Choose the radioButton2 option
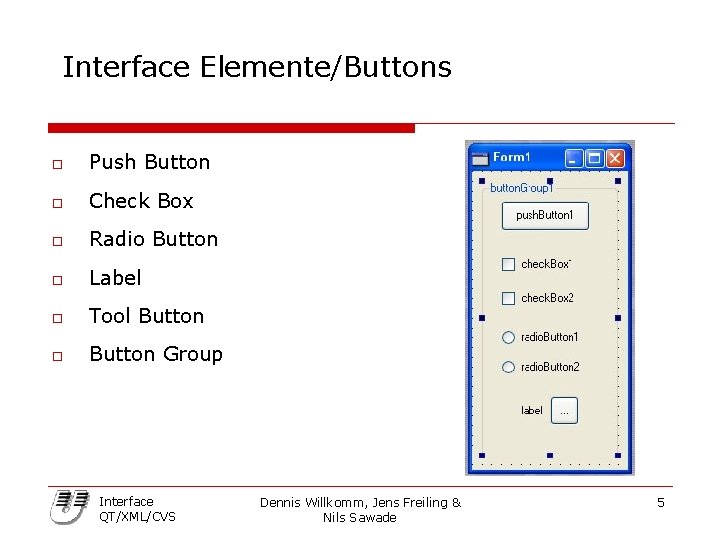The width and height of the screenshot is (720, 540). pyautogui.click(x=508, y=367)
